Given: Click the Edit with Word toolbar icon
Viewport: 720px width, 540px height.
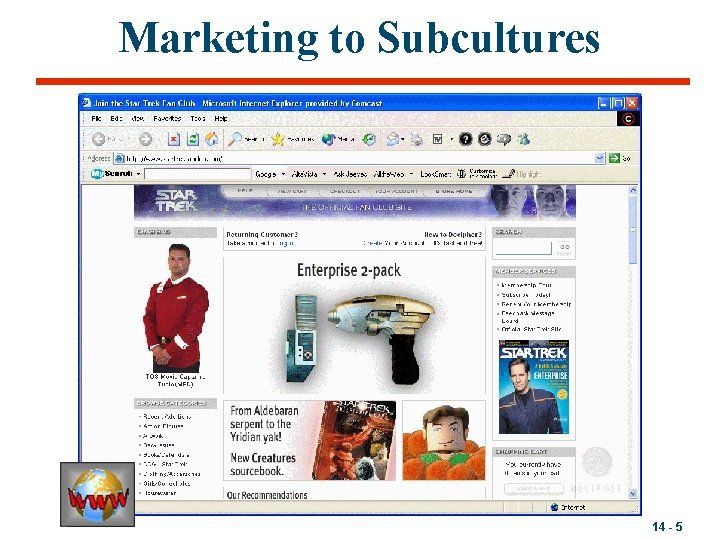Looking at the screenshot, I should pos(438,139).
